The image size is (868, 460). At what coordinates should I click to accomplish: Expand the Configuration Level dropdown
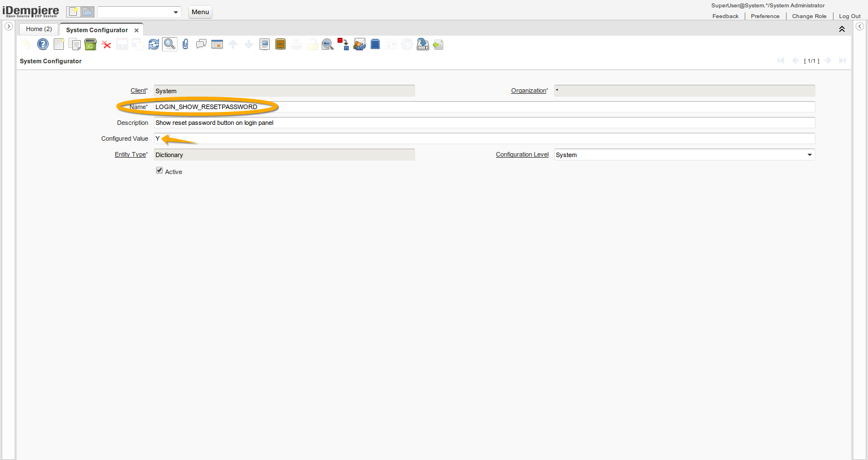pos(809,155)
